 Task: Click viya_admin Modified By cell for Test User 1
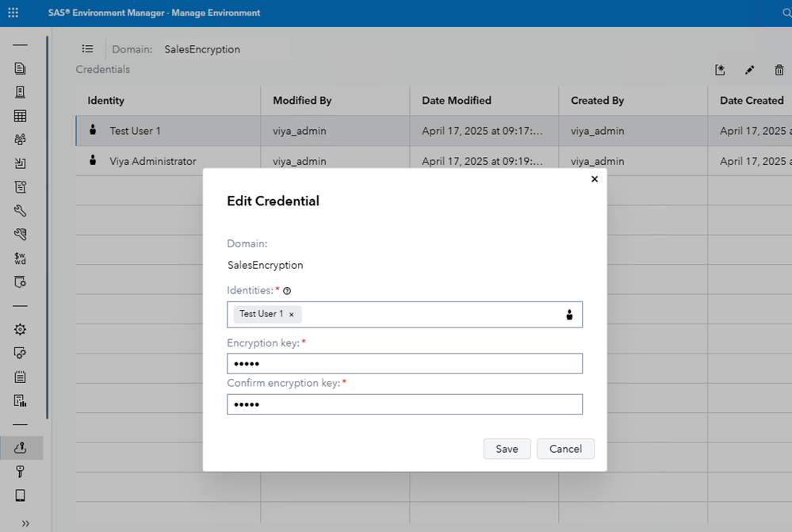point(335,131)
